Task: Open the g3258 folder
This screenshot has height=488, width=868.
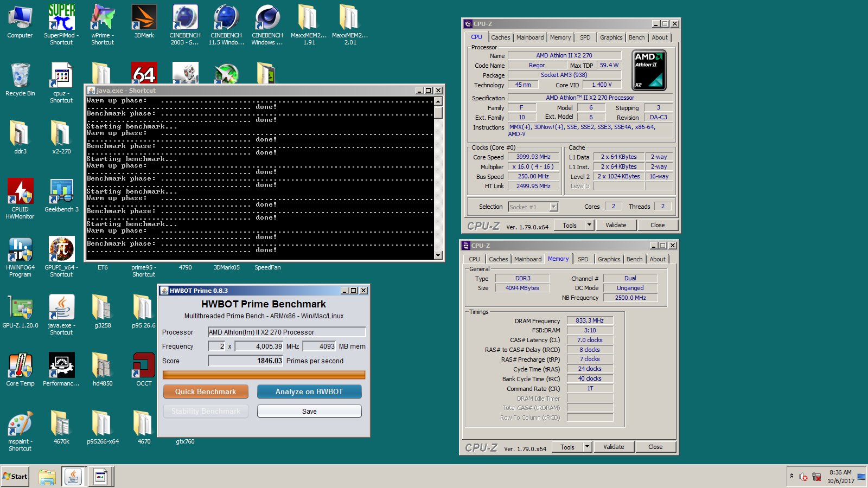Action: 103,311
